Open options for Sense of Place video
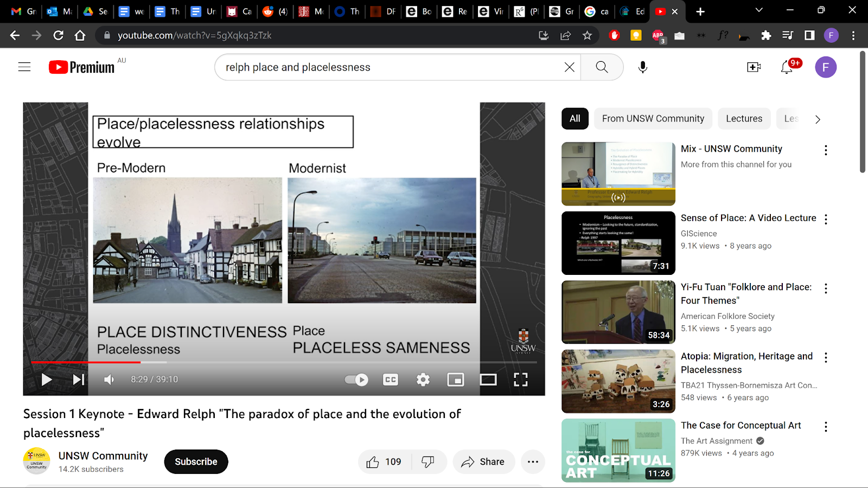This screenshot has height=488, width=868. pyautogui.click(x=826, y=219)
